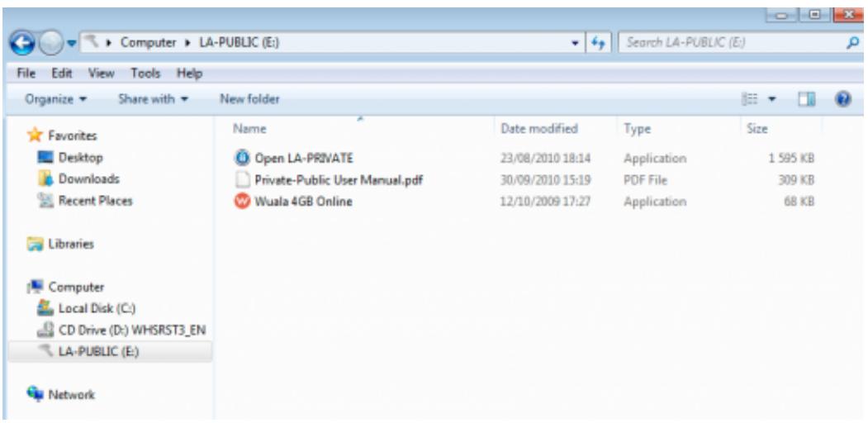
Task: Sort by the Name column header
Action: point(249,129)
